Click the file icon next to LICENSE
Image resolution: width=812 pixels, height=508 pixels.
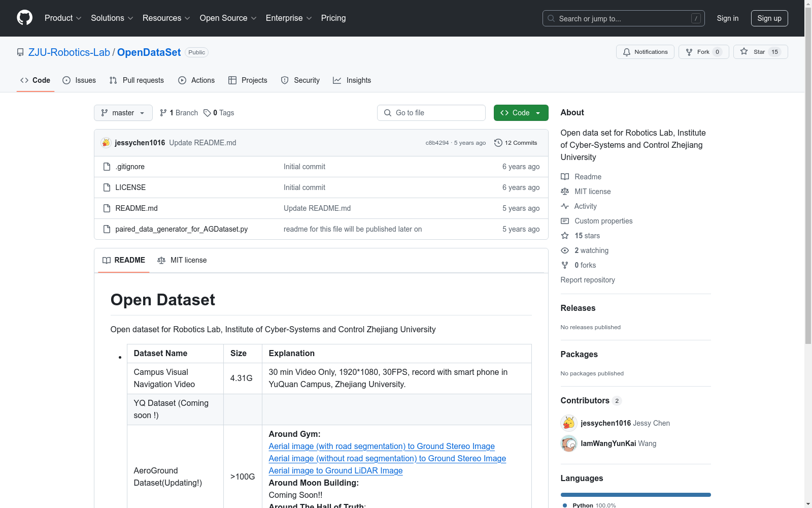pyautogui.click(x=107, y=187)
